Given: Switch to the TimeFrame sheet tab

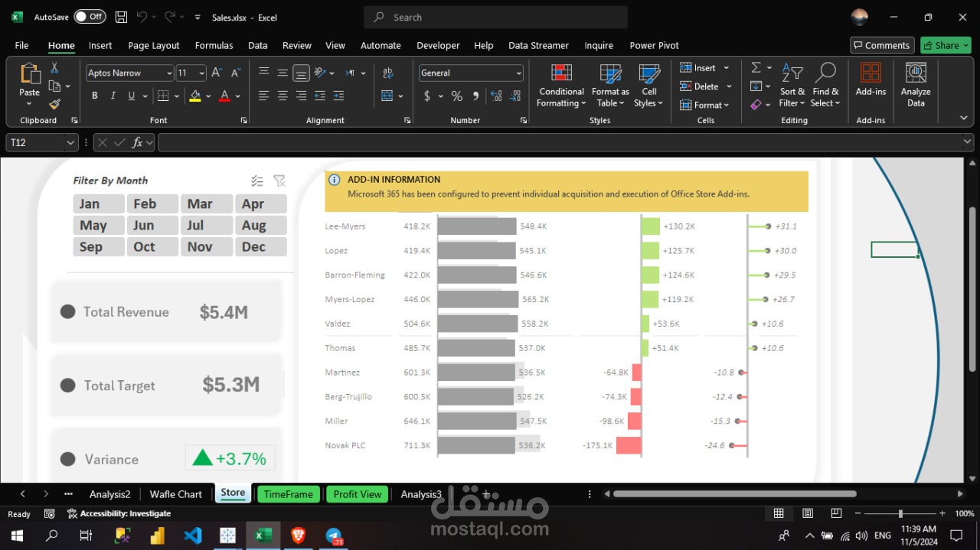Looking at the screenshot, I should pos(288,494).
